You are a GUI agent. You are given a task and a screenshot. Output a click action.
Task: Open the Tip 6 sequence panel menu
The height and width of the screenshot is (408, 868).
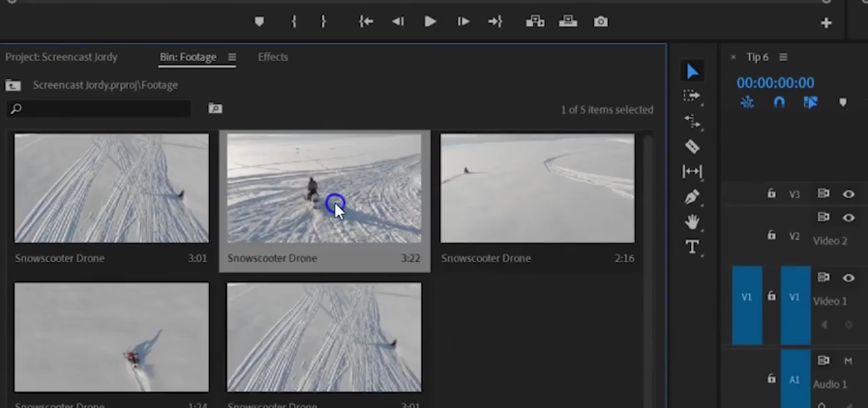[x=783, y=57]
